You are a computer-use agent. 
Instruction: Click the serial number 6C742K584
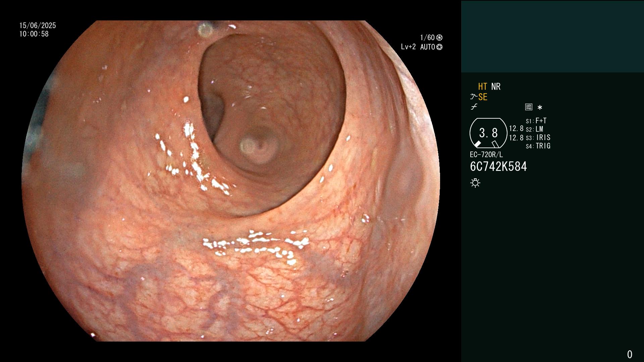(x=498, y=166)
